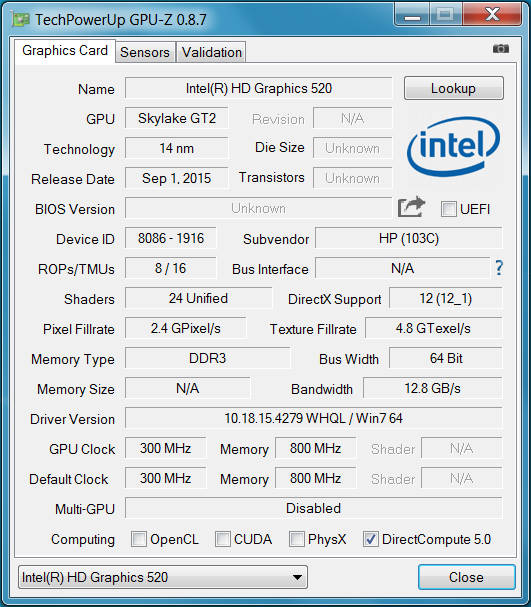
Task: Select the Graphics Card tab
Action: (x=65, y=51)
